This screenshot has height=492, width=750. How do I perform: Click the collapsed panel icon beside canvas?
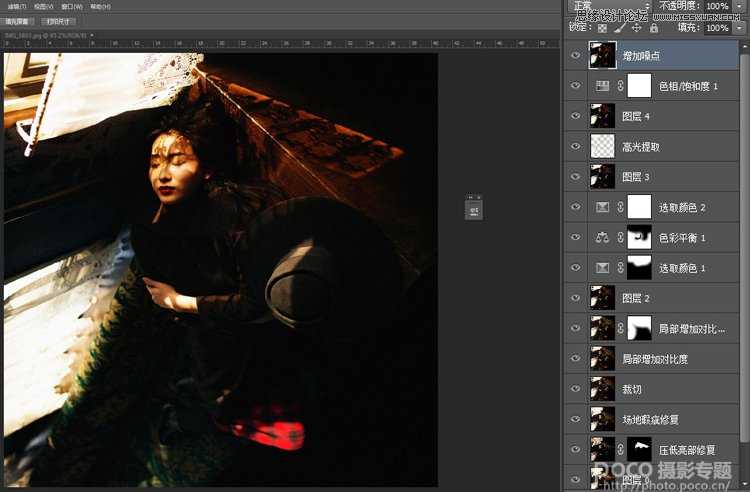pyautogui.click(x=475, y=208)
